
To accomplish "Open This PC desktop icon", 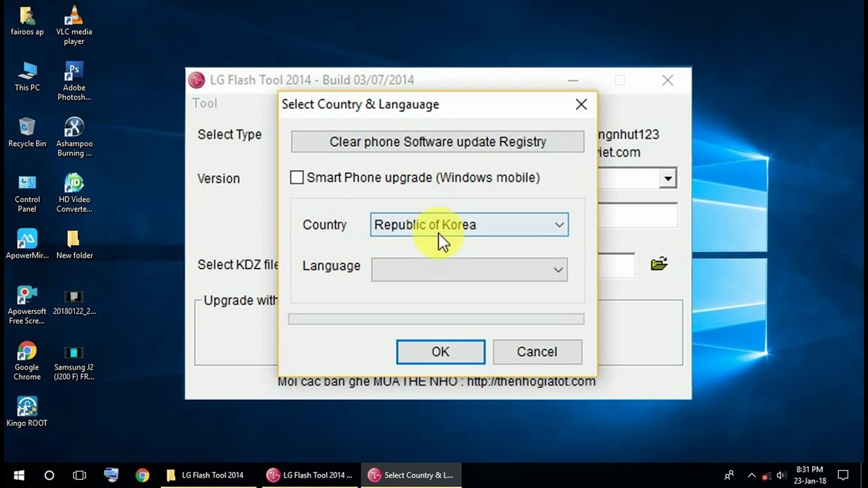I will 27,77.
